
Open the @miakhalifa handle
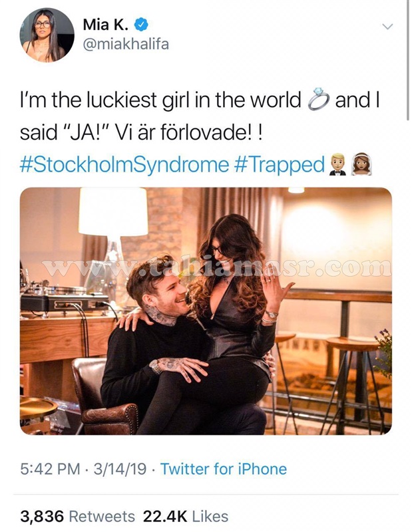pyautogui.click(x=126, y=45)
